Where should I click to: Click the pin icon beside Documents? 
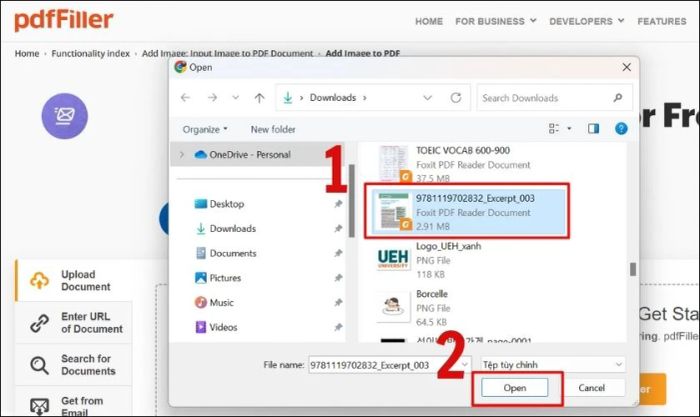[338, 253]
